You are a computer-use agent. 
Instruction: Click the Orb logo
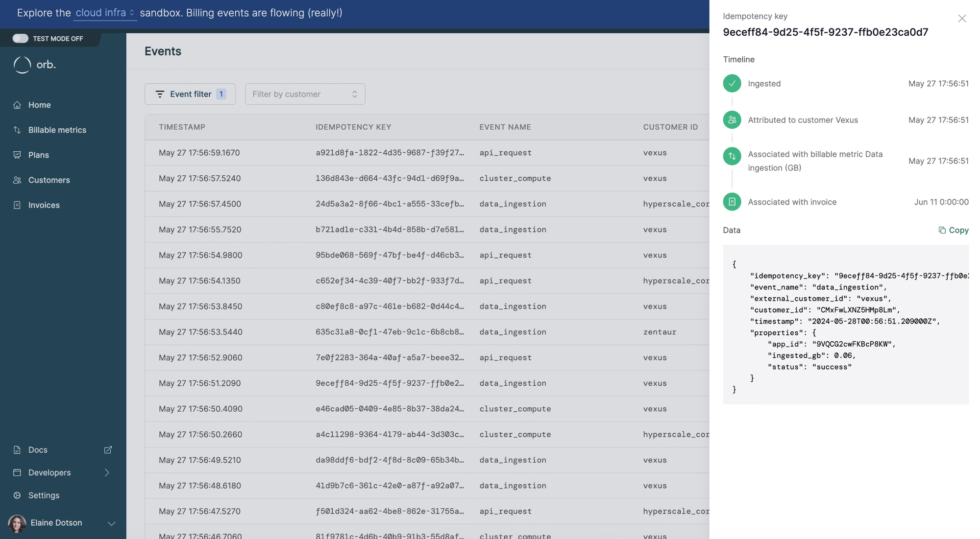[x=33, y=65]
